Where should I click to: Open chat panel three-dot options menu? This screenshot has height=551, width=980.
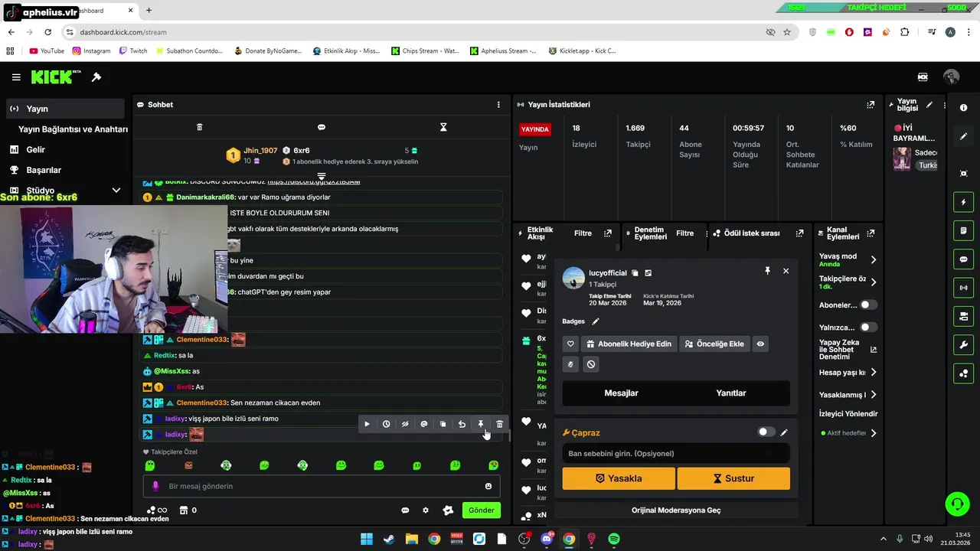pos(498,105)
